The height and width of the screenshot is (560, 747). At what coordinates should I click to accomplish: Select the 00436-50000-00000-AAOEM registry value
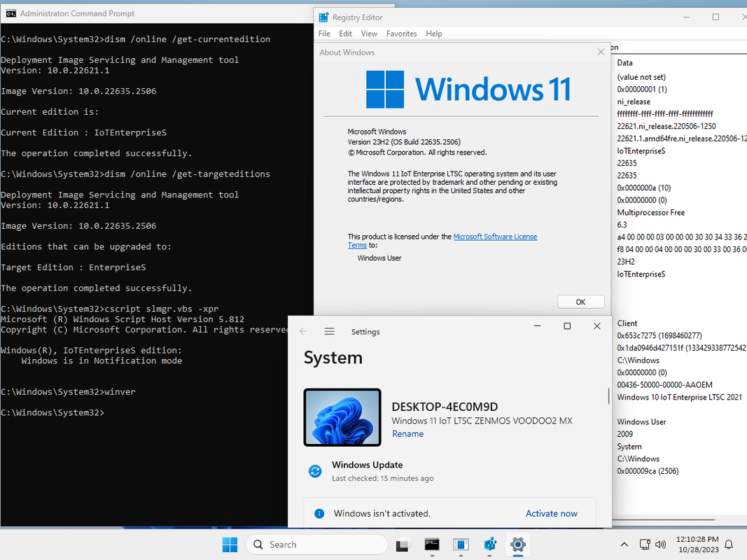pos(664,385)
